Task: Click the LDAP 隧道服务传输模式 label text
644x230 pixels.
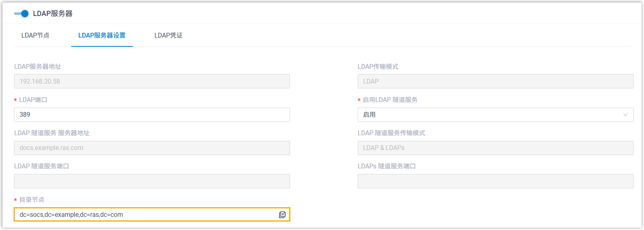Action: (391, 133)
